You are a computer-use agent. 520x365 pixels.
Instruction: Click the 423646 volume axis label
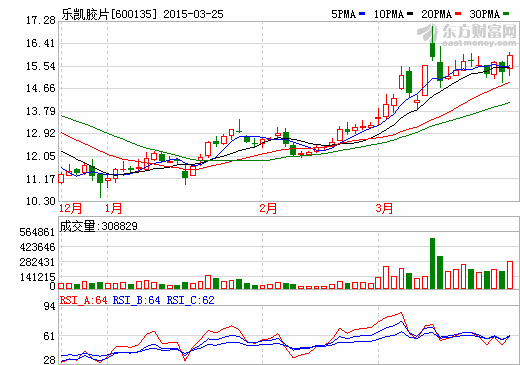(x=37, y=247)
